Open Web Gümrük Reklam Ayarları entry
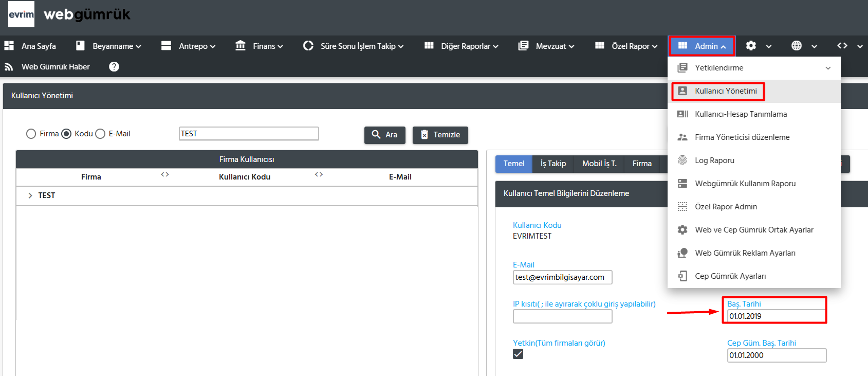 pos(745,253)
